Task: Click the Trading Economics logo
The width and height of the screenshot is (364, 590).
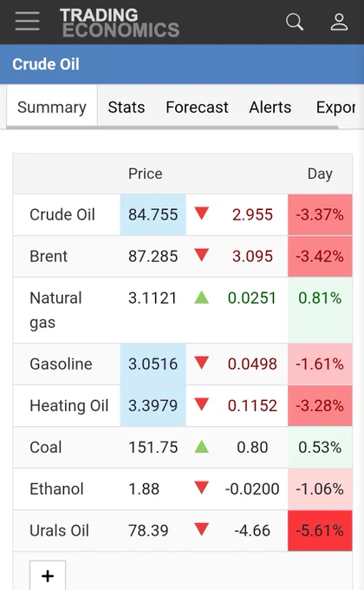Action: [120, 23]
